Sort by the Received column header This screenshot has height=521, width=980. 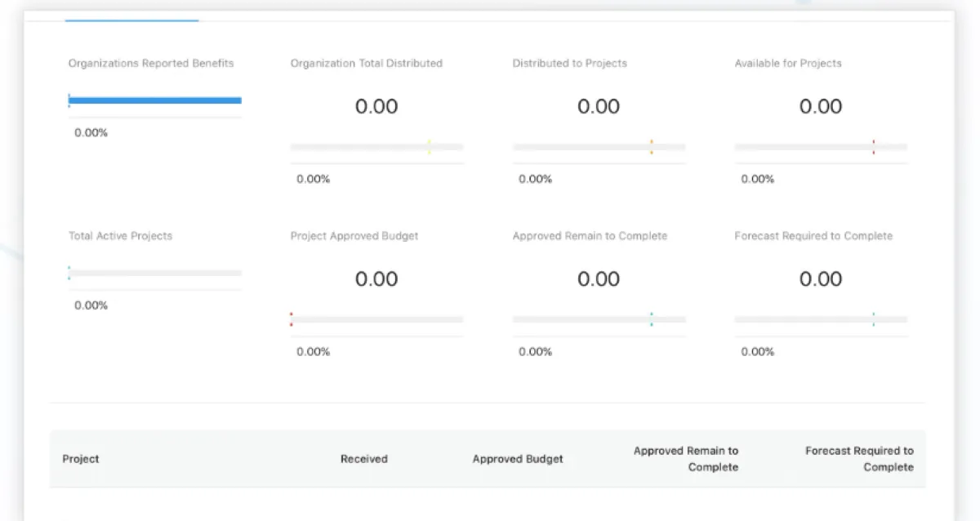(x=364, y=459)
